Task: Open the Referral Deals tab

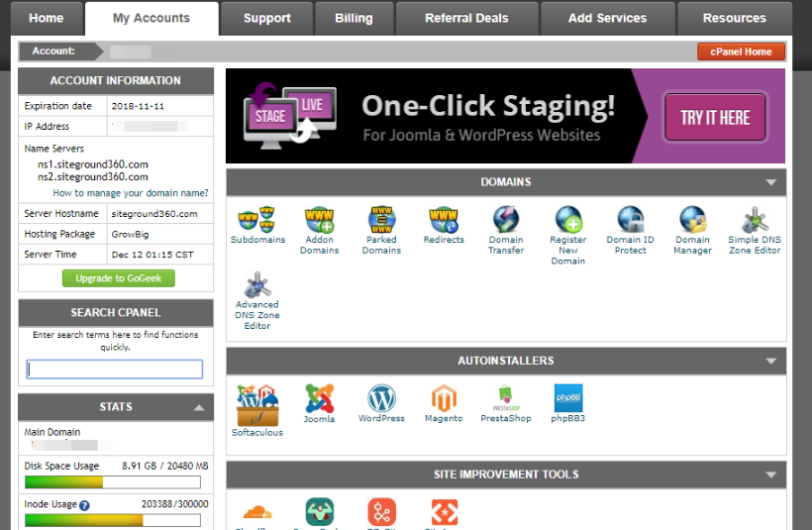Action: point(466,18)
